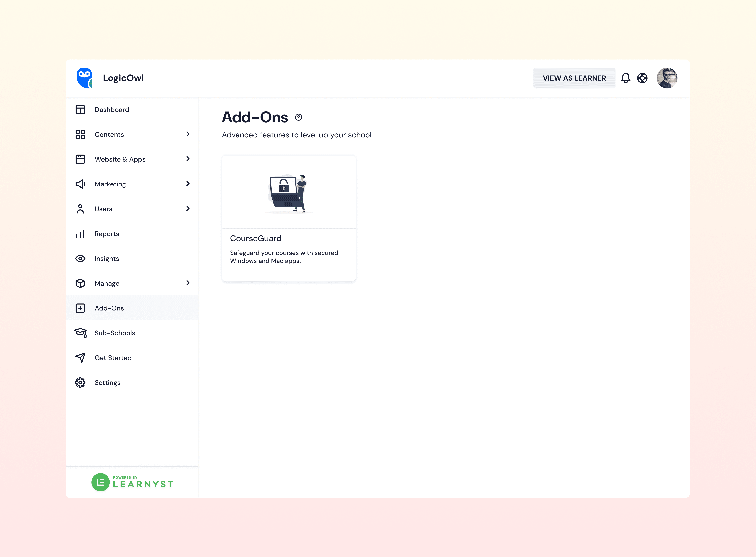Click the Add-Ons help question mark icon
This screenshot has width=756, height=557.
tap(299, 117)
